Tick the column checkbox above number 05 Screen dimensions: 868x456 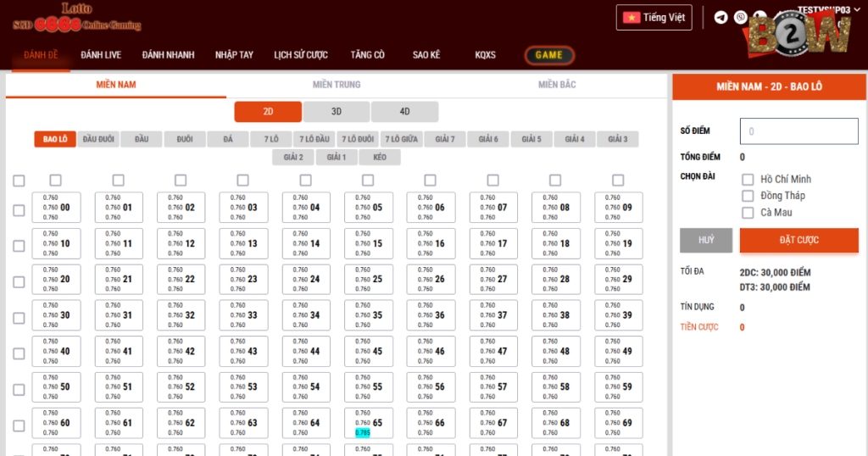tap(368, 181)
